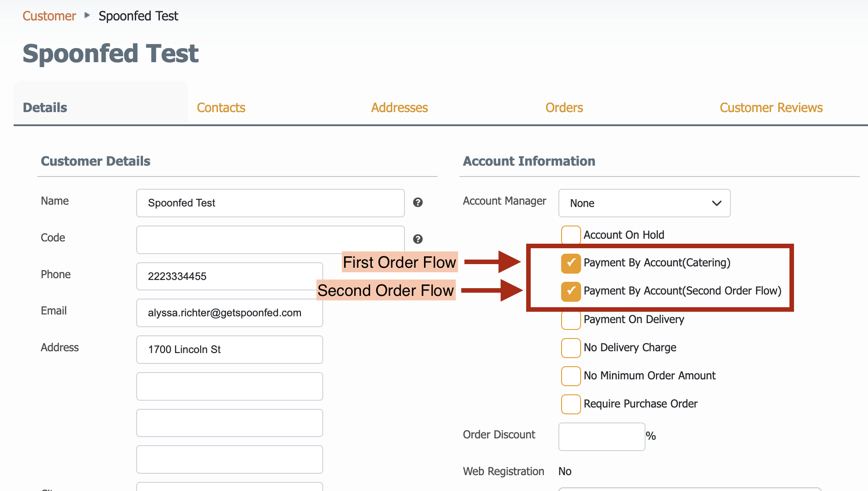Select the Email input field
The image size is (868, 491).
(229, 313)
